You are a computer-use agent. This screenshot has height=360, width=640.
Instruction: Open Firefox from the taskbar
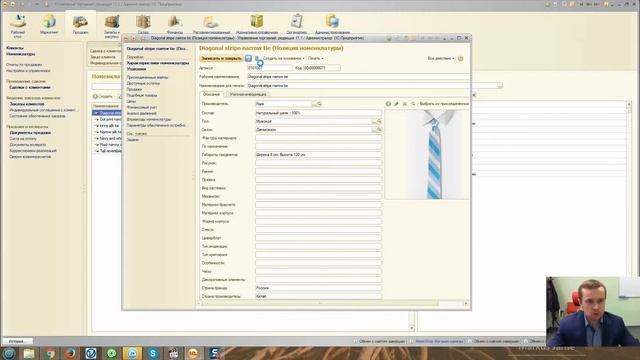(x=70, y=353)
